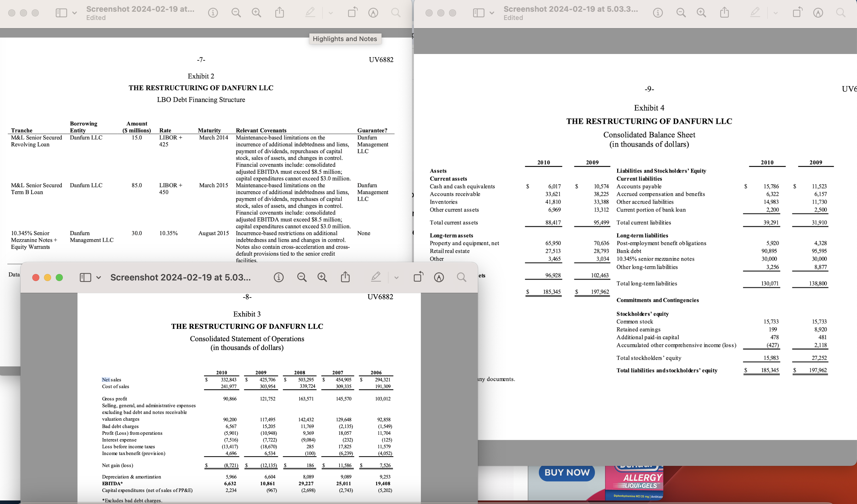
Task: Open the Inspector info icon in Exhibit 3 window
Action: coord(279,277)
